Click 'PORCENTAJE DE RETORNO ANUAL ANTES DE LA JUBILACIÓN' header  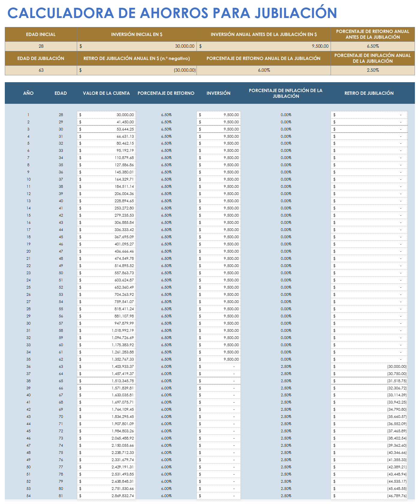pyautogui.click(x=373, y=34)
